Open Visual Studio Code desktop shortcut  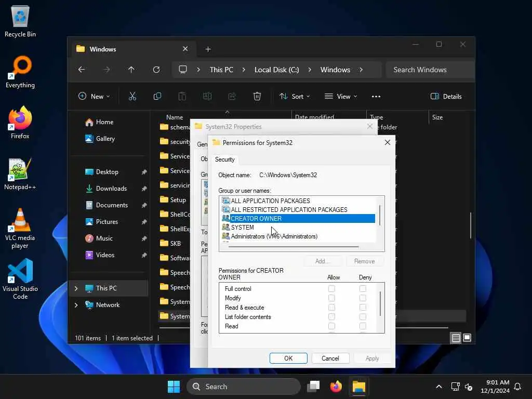[20, 279]
